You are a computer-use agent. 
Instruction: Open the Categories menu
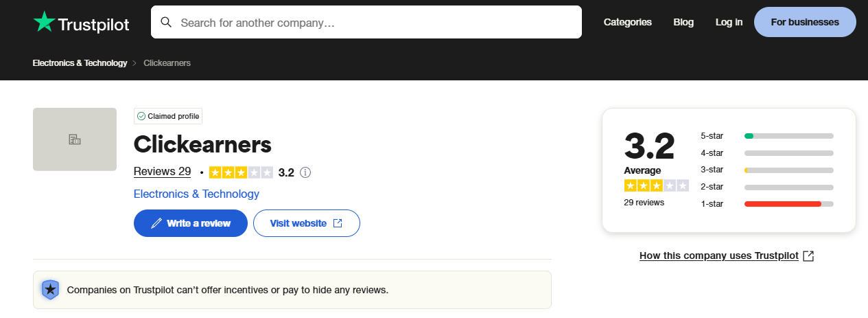pyautogui.click(x=628, y=22)
